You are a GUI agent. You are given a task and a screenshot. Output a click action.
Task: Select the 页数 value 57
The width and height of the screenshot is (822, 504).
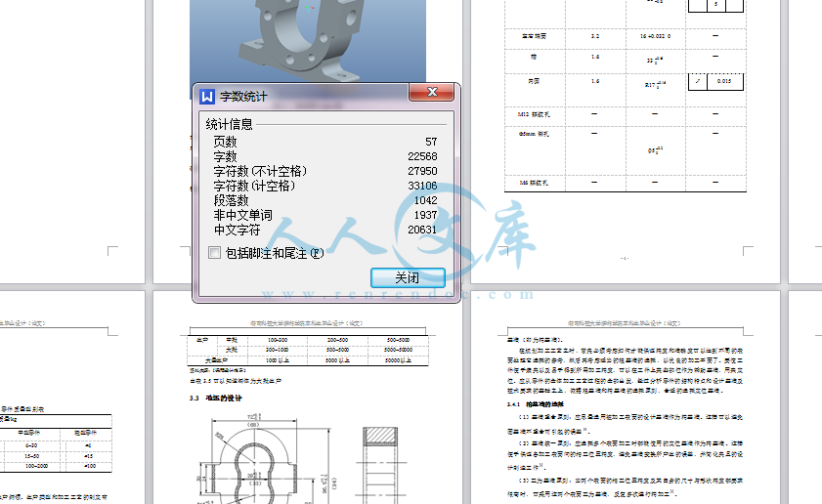tap(431, 142)
